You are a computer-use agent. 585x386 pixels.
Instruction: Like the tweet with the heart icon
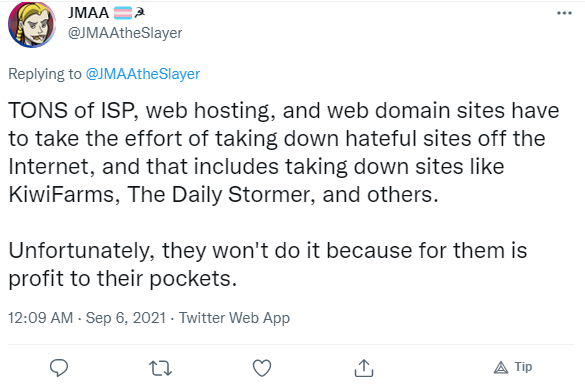click(x=262, y=368)
